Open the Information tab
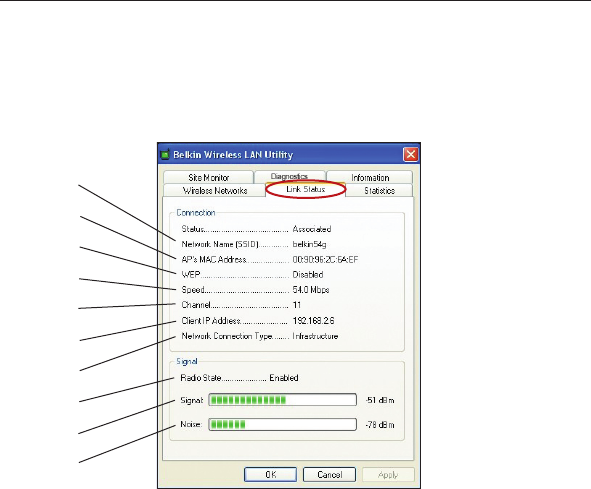Screen dimensions: 591x489 370,177
